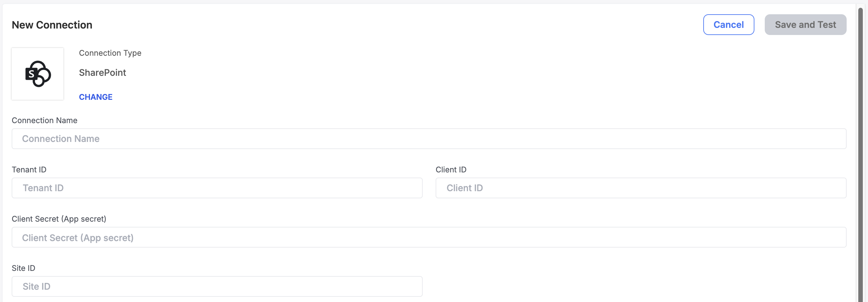
Task: Change the connection type via CHANGE link
Action: (x=96, y=97)
